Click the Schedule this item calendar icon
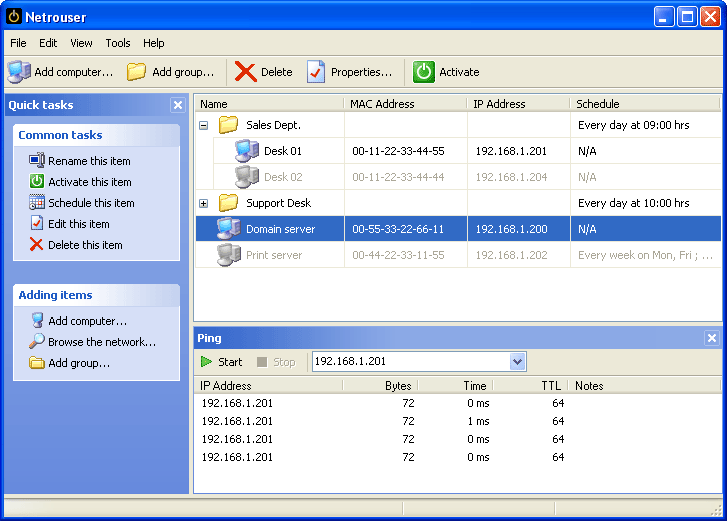 tap(37, 202)
